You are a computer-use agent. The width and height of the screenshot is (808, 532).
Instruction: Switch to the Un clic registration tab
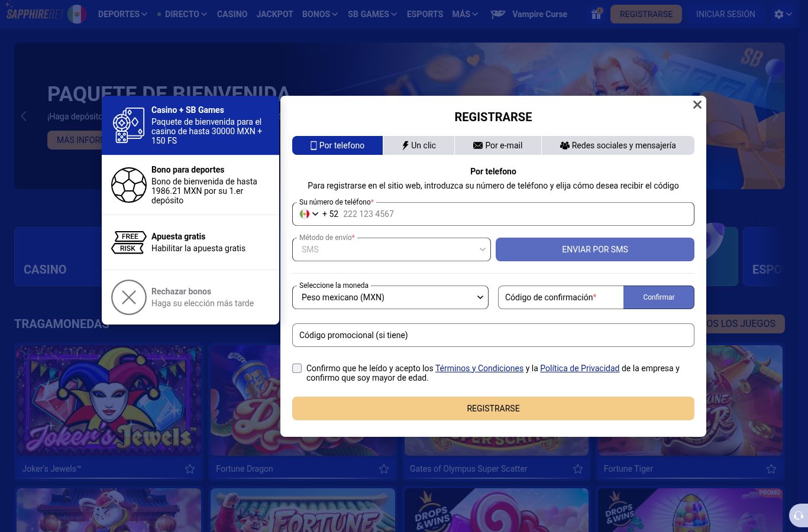tap(419, 145)
